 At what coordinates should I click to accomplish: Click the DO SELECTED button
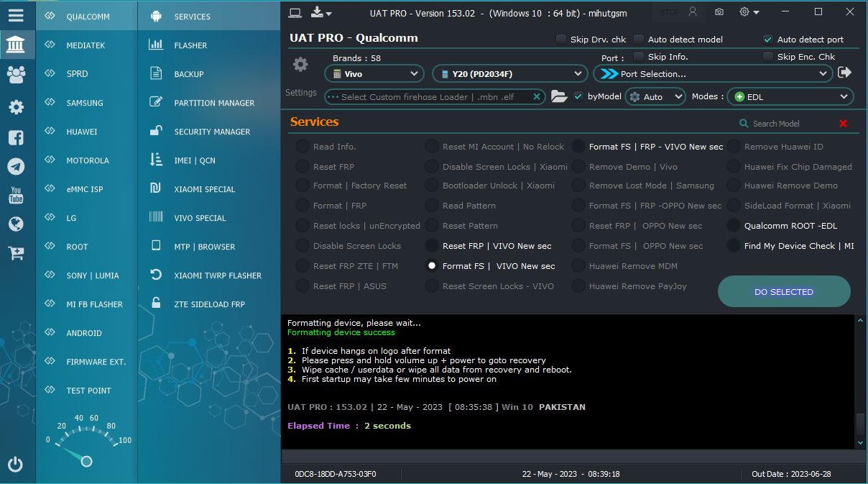pyautogui.click(x=784, y=292)
